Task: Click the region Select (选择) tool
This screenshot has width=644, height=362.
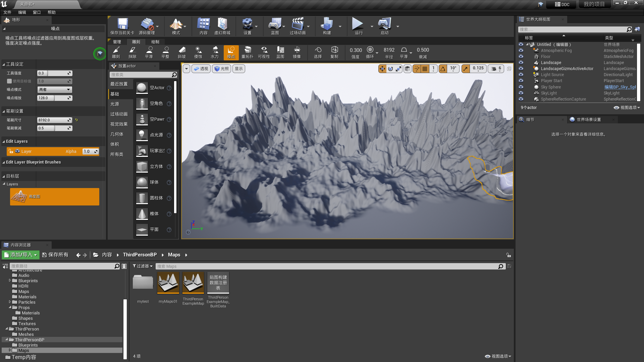Action: [x=318, y=53]
